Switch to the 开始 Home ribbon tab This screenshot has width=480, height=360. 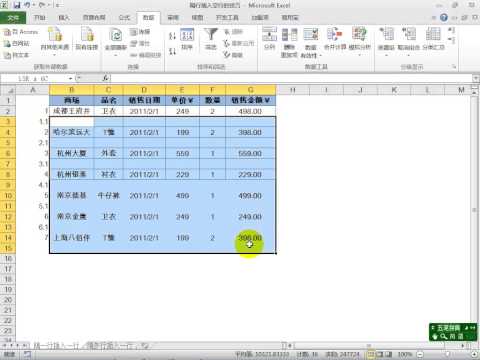click(x=40, y=18)
